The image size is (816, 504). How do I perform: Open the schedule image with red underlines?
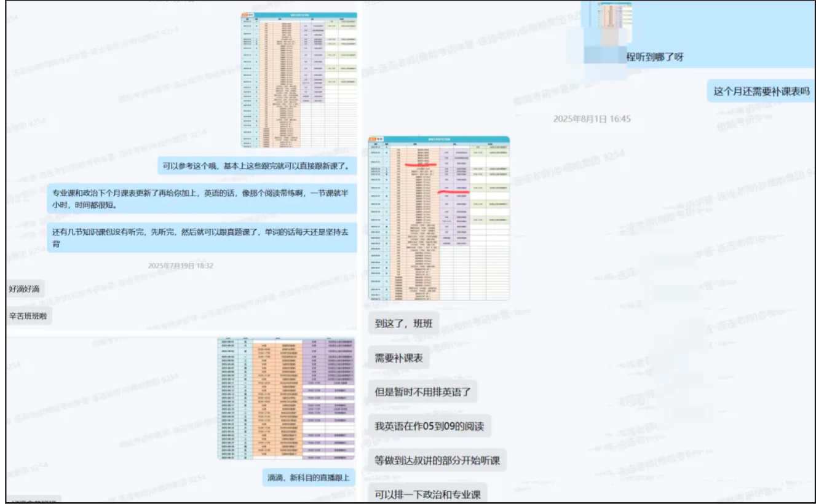click(439, 218)
